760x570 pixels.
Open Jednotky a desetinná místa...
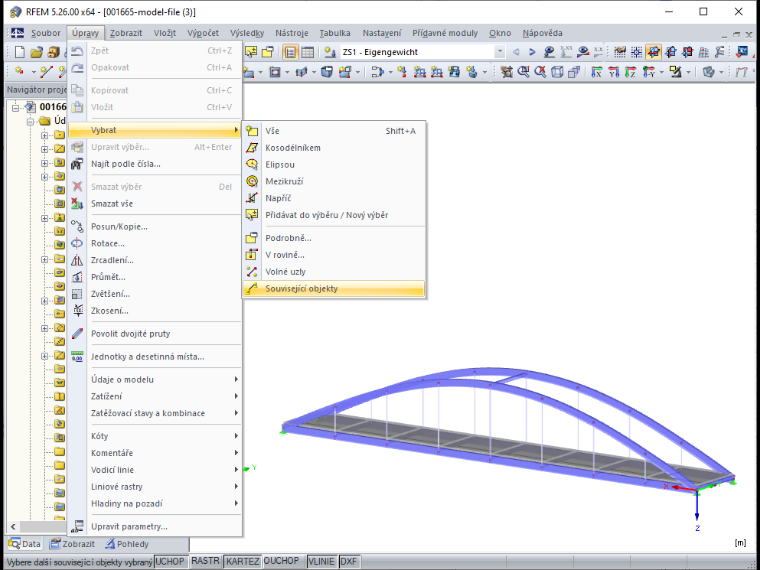(155, 357)
